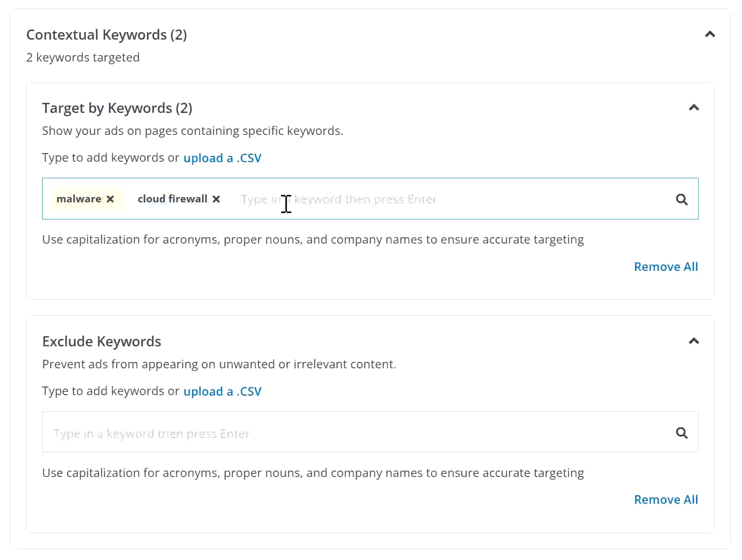This screenshot has height=560, width=742.
Task: Click the "2 keywords targeted" summary text
Action: point(83,58)
